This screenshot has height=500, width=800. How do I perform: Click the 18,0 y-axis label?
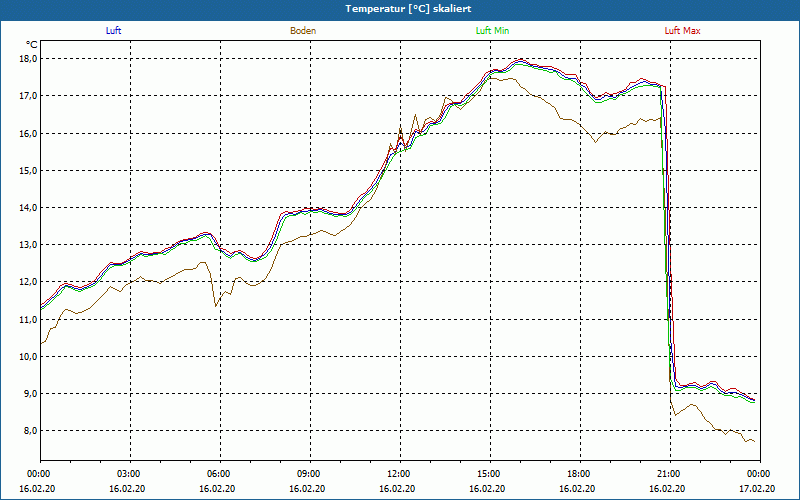click(29, 59)
